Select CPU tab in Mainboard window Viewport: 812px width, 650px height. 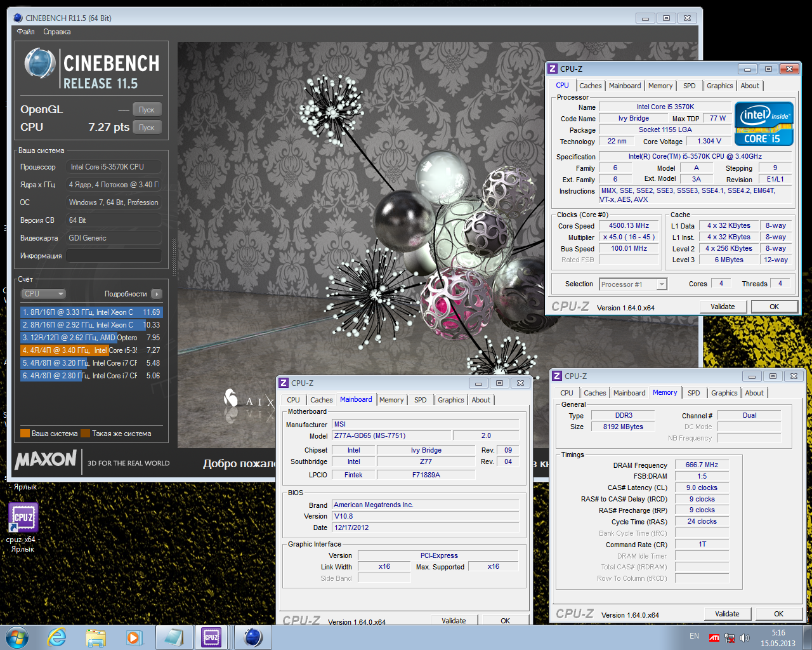click(293, 400)
